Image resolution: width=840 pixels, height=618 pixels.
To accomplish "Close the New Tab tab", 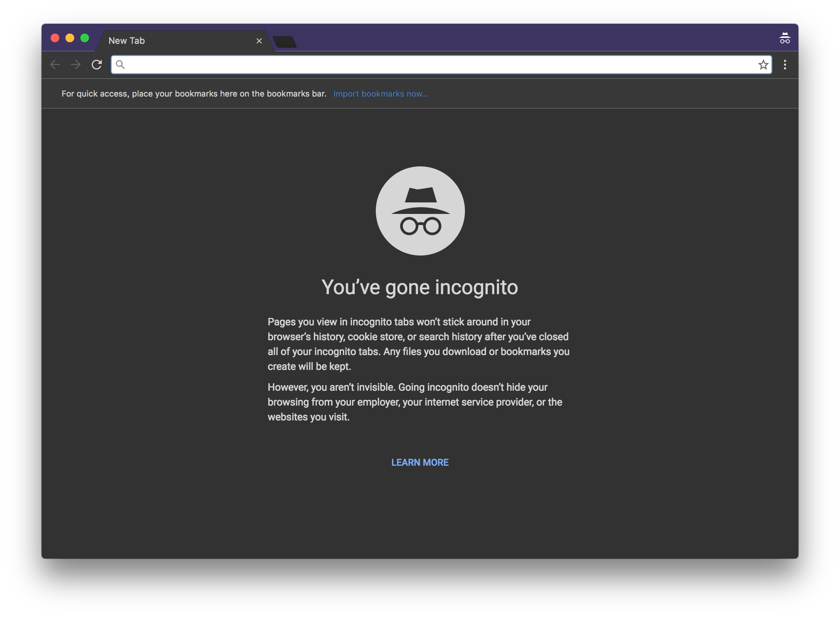I will [259, 41].
